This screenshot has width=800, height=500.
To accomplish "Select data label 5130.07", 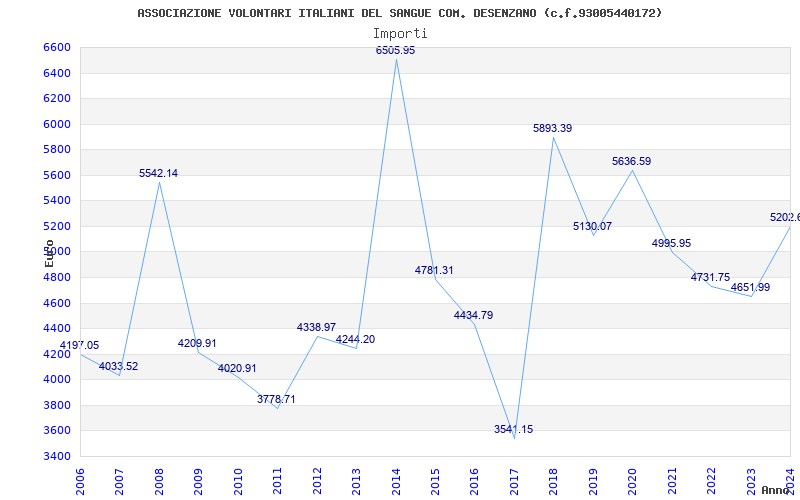I will 592,227.
